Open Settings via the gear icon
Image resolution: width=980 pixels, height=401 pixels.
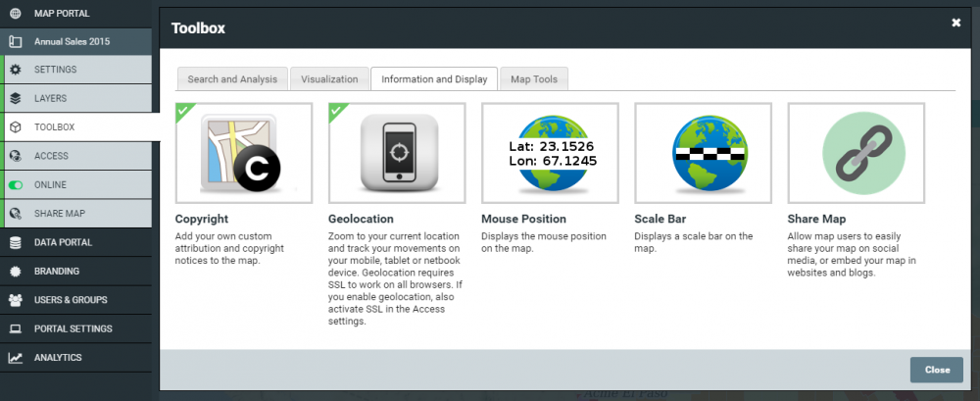click(x=16, y=70)
